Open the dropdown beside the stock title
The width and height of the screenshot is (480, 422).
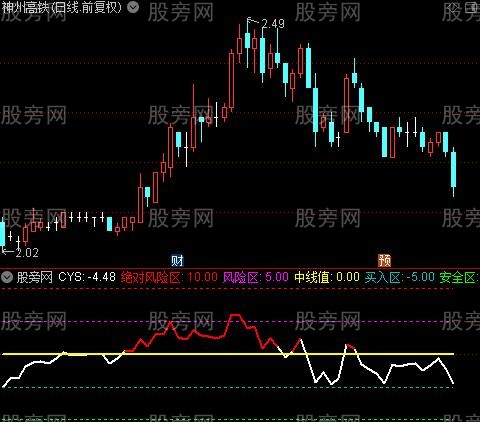[133, 7]
